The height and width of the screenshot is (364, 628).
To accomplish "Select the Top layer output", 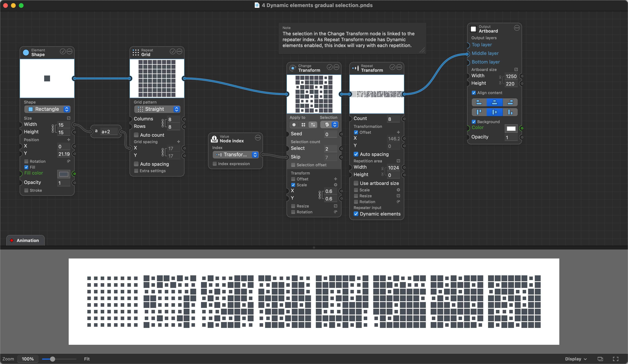I will (481, 45).
